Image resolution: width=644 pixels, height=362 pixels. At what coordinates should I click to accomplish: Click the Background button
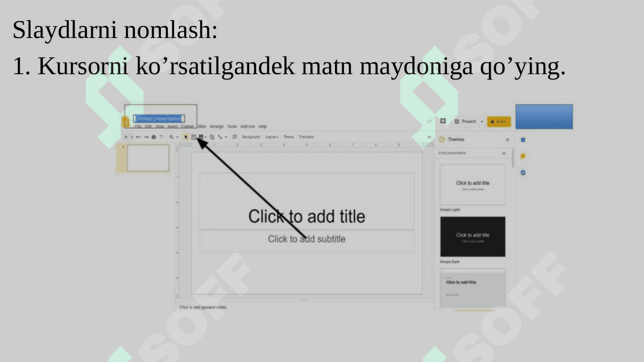(x=251, y=137)
